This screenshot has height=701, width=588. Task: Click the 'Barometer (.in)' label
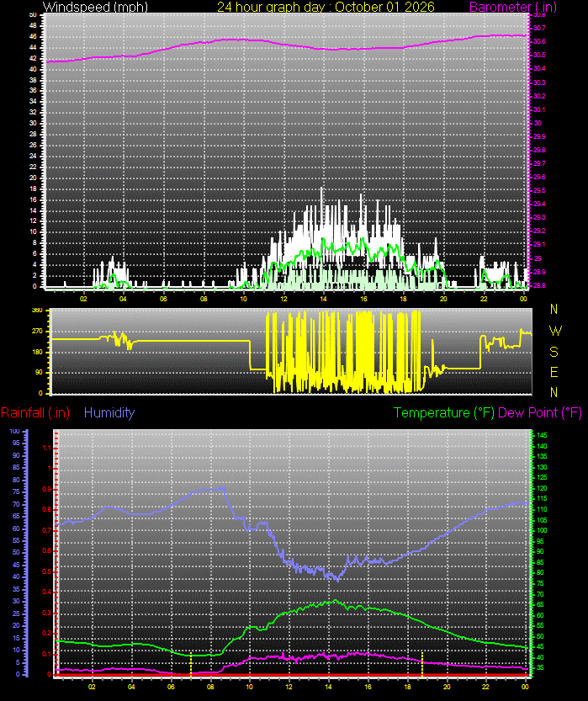513,7
